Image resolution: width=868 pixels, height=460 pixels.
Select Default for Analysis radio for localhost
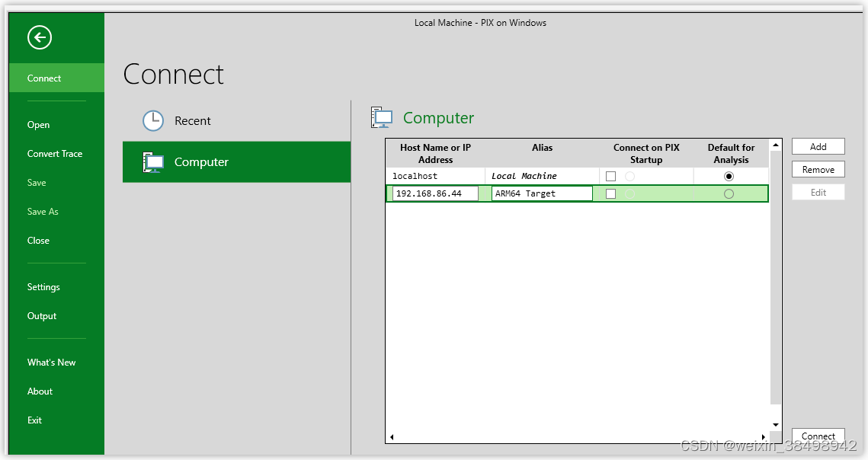(x=729, y=176)
